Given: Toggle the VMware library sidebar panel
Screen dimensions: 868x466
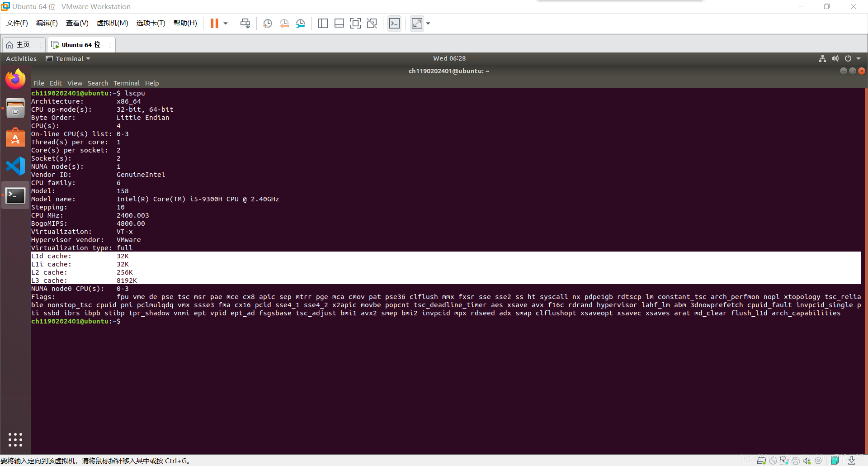Looking at the screenshot, I should [x=323, y=24].
